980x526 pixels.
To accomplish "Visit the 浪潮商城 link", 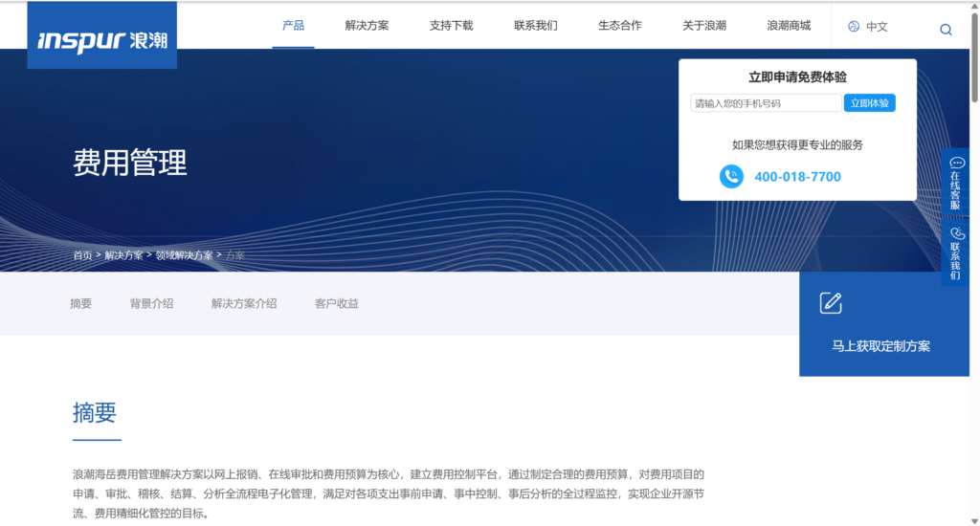I will (789, 26).
